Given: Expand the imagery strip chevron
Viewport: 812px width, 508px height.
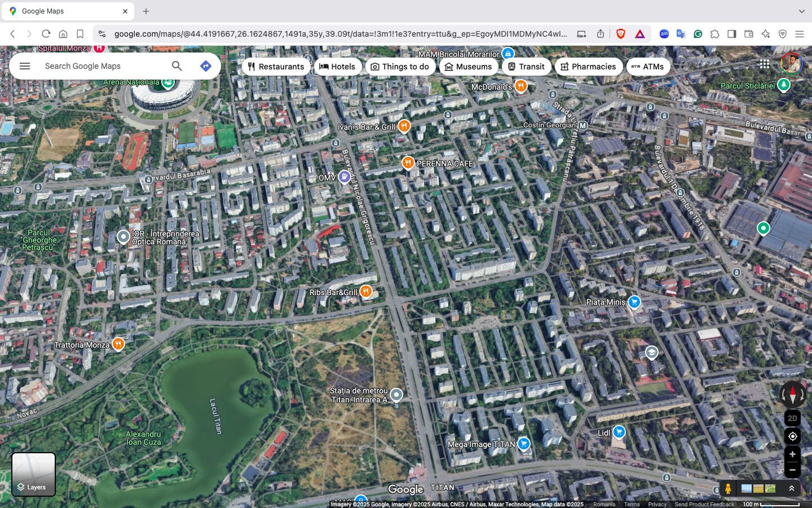Looking at the screenshot, I should (x=791, y=489).
